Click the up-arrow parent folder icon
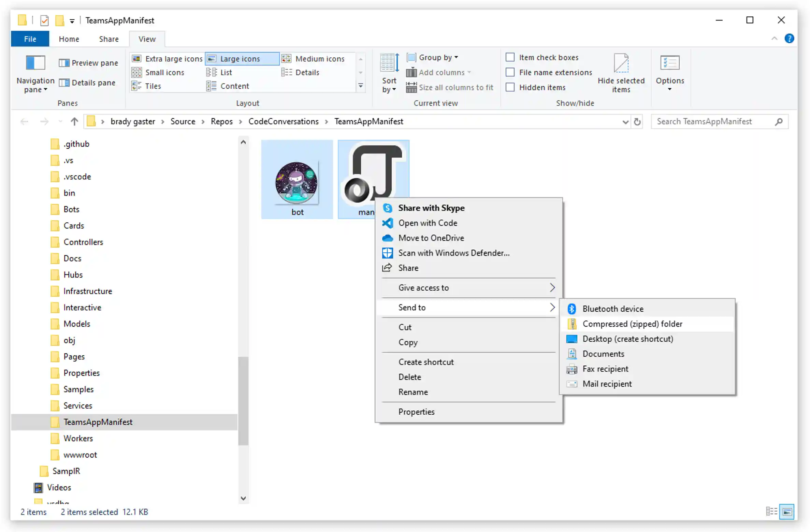 click(x=74, y=122)
